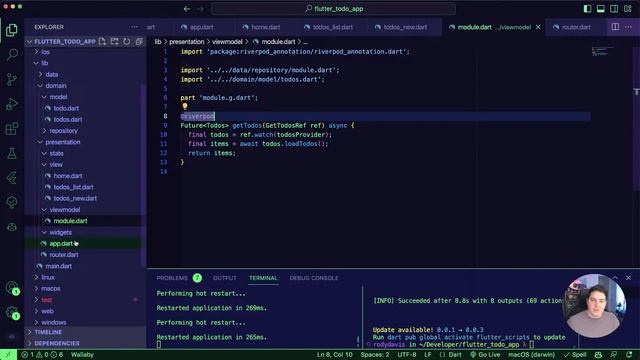This screenshot has height=360, width=640.
Task: Click Ln 8, Col 10 position indicator
Action: (335, 355)
